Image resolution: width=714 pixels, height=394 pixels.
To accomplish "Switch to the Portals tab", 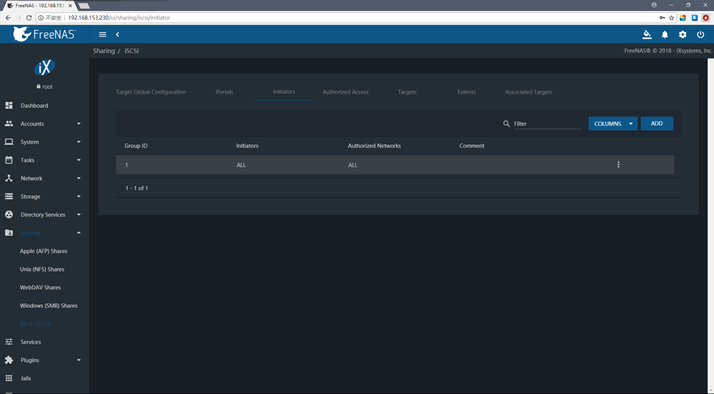I will tap(224, 92).
